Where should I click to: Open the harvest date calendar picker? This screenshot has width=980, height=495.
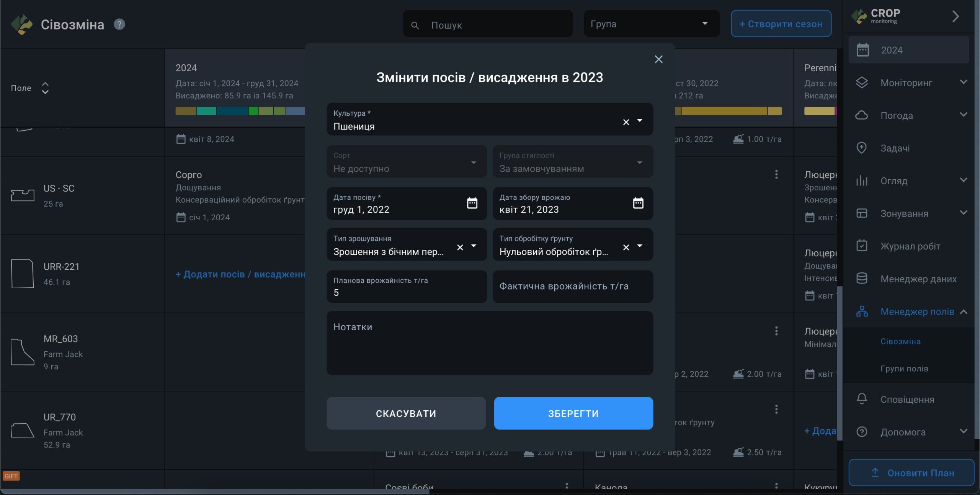(x=638, y=203)
